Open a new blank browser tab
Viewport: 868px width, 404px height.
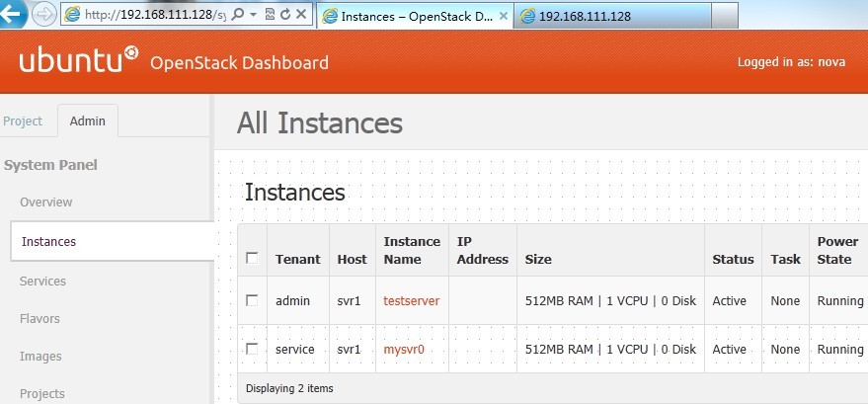pyautogui.click(x=725, y=16)
